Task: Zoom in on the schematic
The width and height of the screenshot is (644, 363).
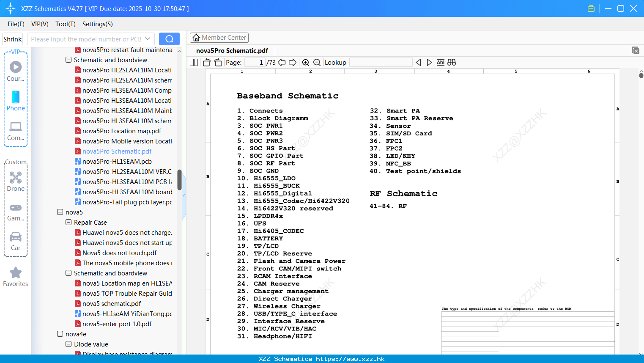Action: click(306, 63)
